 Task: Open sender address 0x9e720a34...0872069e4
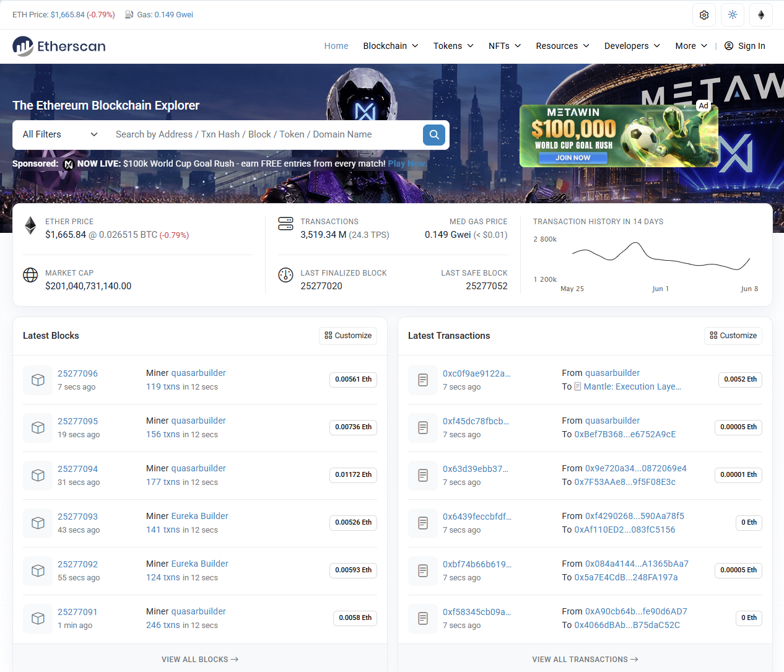tap(636, 468)
